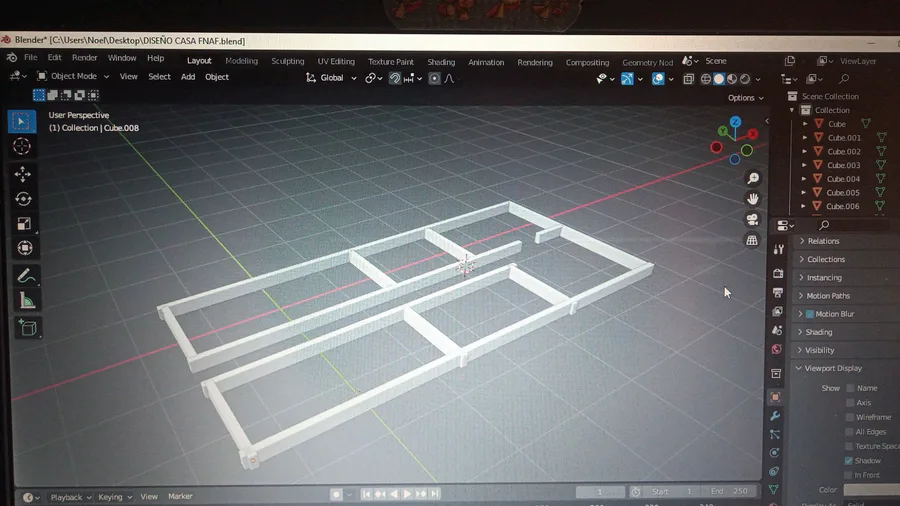This screenshot has height=506, width=900.
Task: Open the Modifiers wrench tab
Action: click(775, 415)
